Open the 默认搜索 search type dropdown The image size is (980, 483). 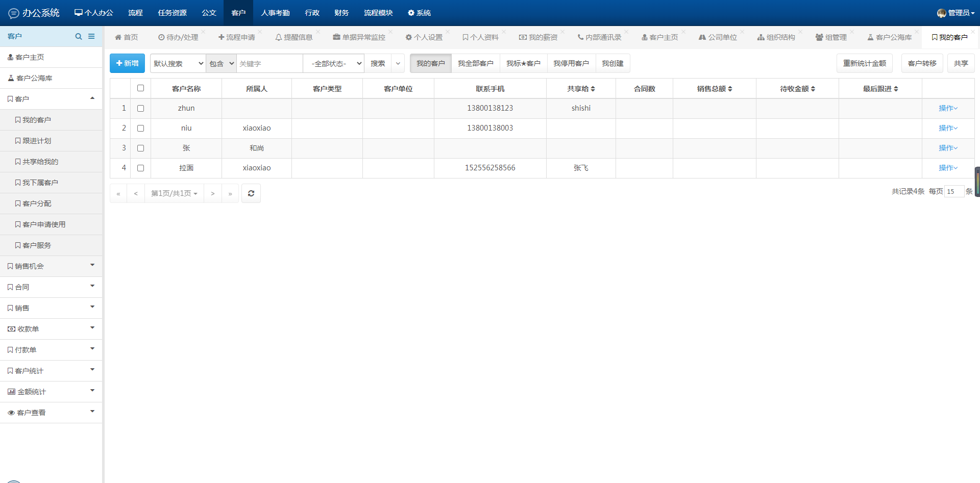coord(178,63)
